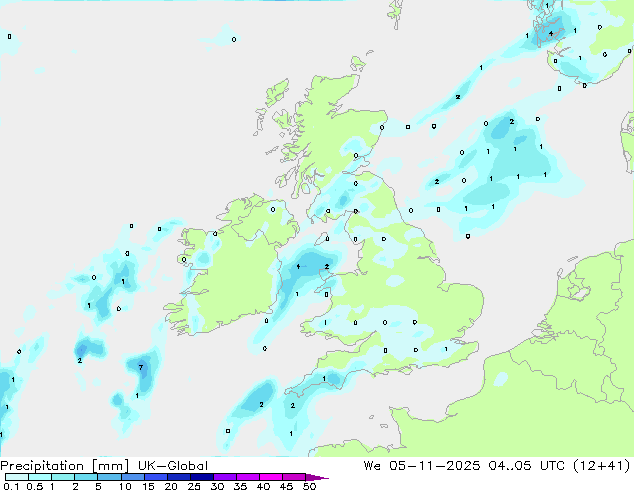Click the legend scale label "0.1"
The width and height of the screenshot is (634, 490).
(11, 486)
